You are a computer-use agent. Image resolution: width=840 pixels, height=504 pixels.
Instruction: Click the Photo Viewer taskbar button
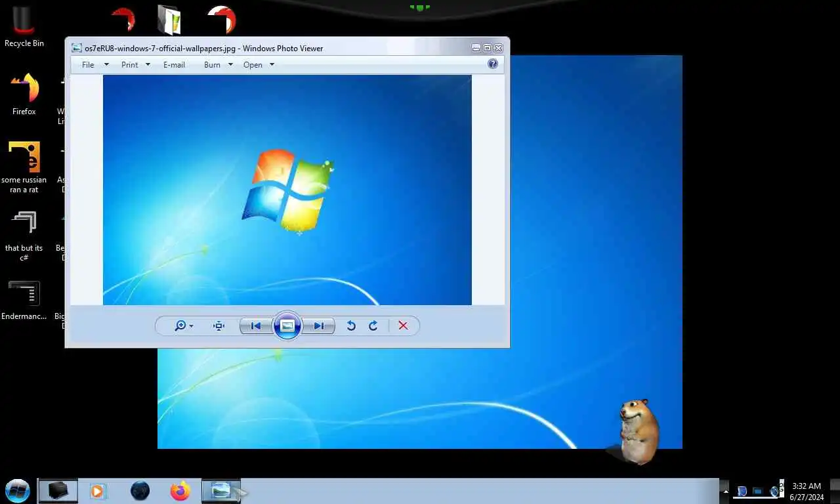[x=221, y=490]
